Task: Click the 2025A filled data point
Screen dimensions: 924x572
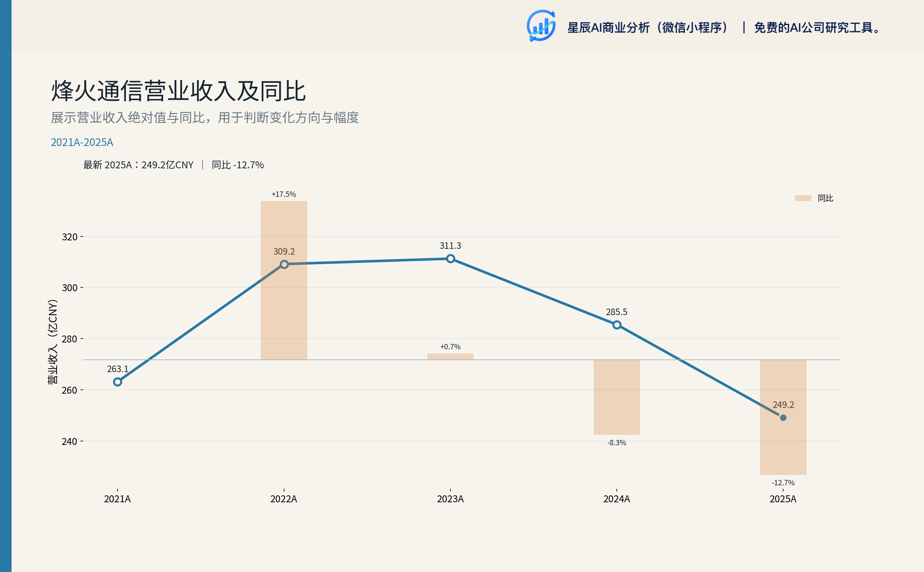Action: (x=783, y=418)
